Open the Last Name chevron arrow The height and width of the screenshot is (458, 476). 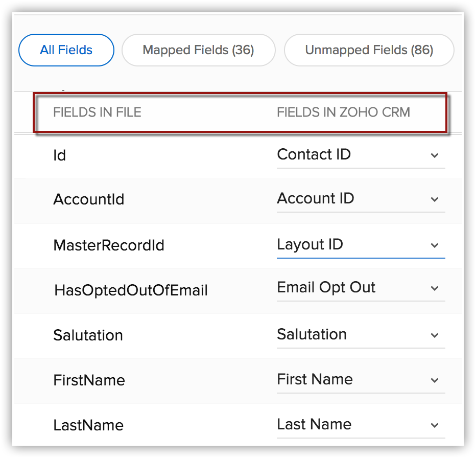pos(435,425)
